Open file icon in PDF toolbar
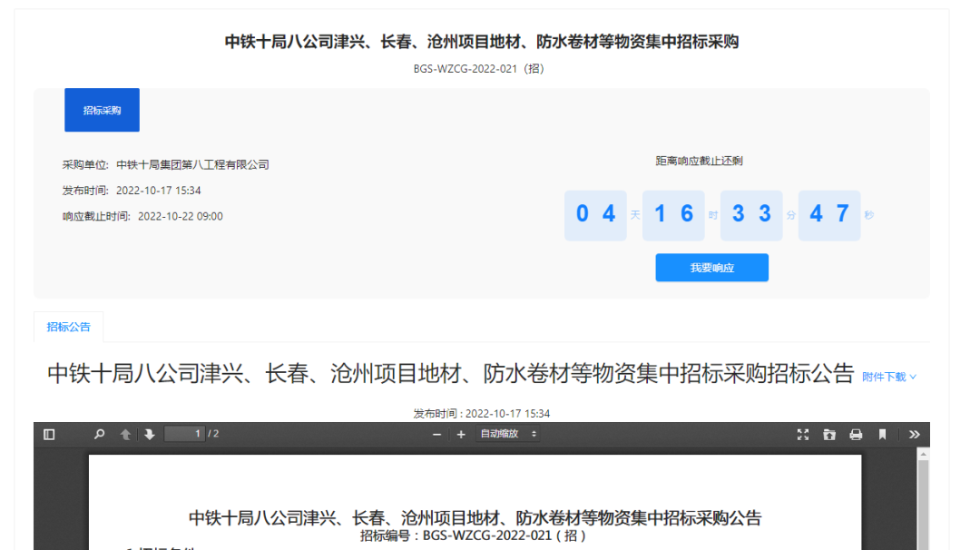Screen dimensions: 980x550 (829, 435)
